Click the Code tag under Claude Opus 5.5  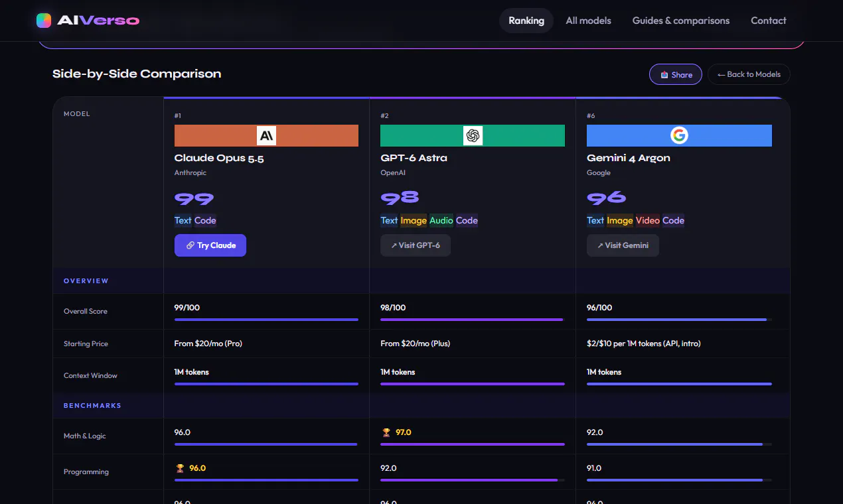[x=205, y=220]
